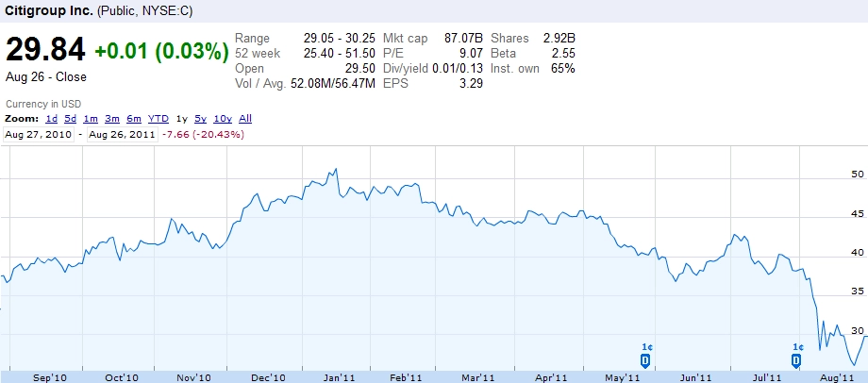Click the Beta value 2.55
Viewport: 868px width, 383px height.
click(x=563, y=53)
